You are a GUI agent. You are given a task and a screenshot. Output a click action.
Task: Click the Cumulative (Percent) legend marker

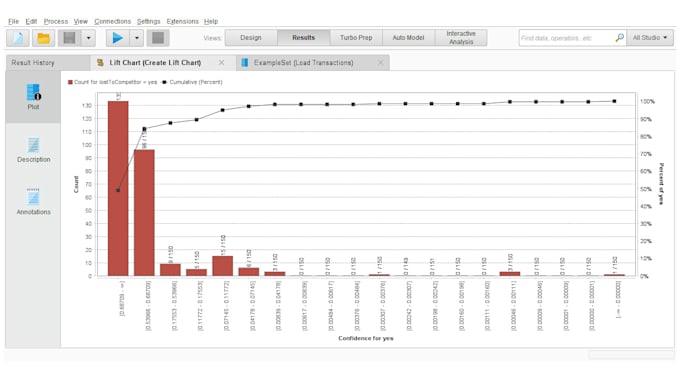click(x=164, y=82)
